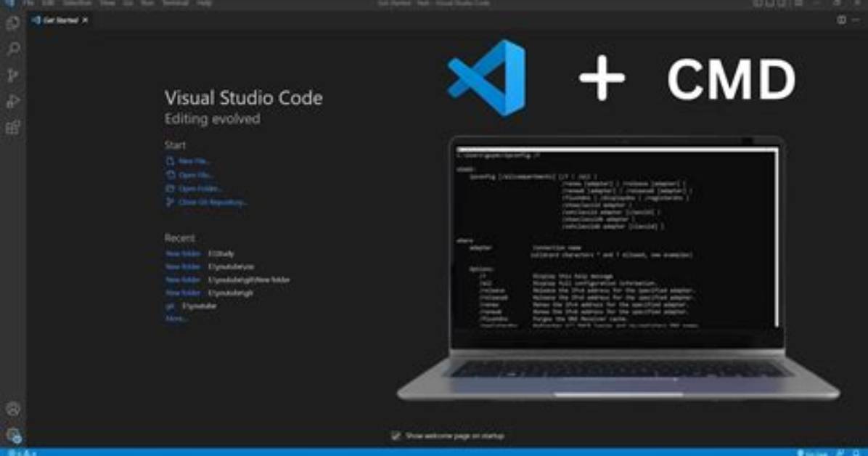The width and height of the screenshot is (868, 456).
Task: Open notifications bell in status bar
Action: (x=856, y=452)
